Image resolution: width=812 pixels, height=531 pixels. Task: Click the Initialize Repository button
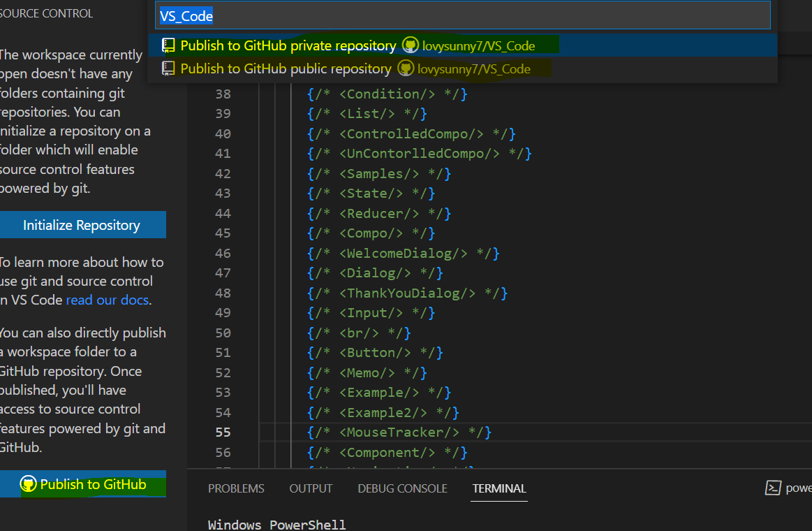pyautogui.click(x=83, y=225)
